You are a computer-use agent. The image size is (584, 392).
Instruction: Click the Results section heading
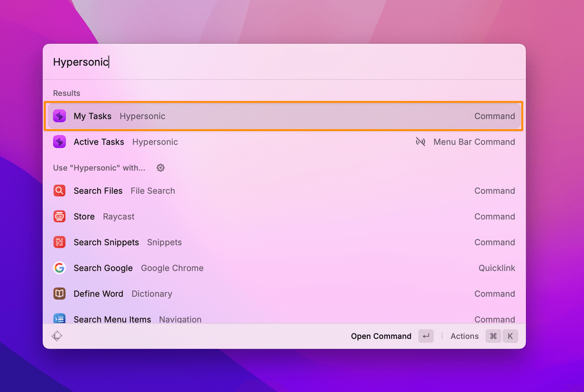(x=67, y=93)
